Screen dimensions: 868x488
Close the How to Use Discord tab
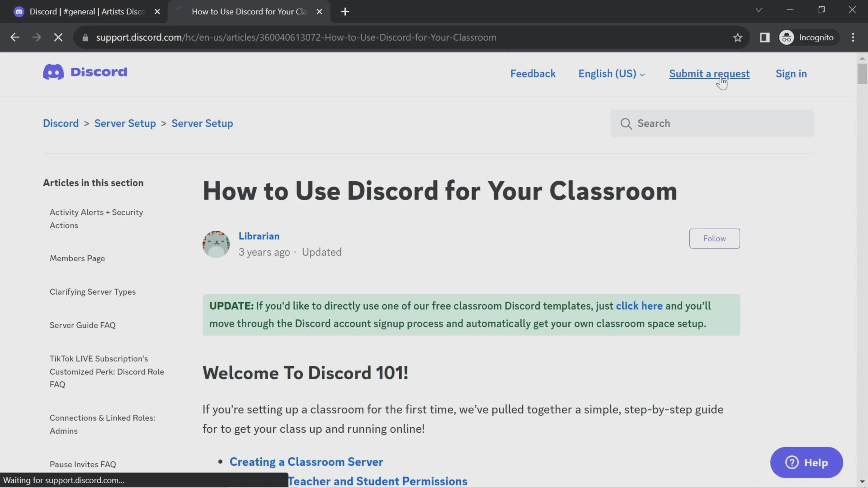[319, 12]
